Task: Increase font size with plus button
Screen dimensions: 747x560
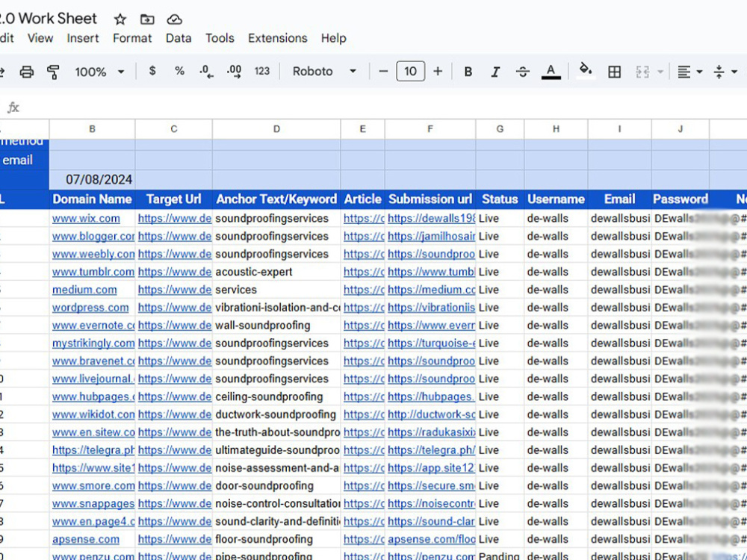Action: pyautogui.click(x=438, y=72)
